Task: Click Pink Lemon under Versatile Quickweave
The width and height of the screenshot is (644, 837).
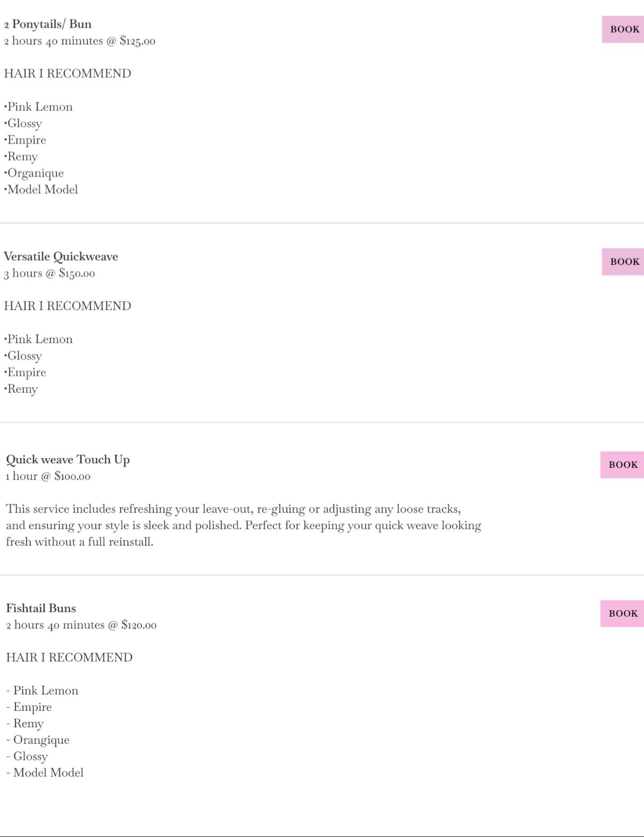Action: click(39, 339)
